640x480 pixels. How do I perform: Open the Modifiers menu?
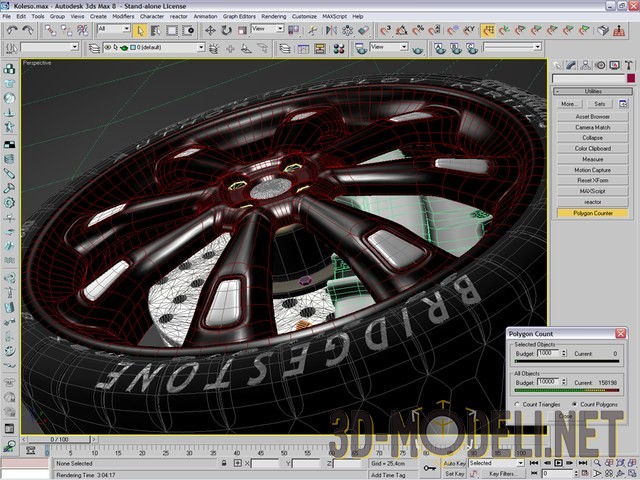tap(123, 17)
